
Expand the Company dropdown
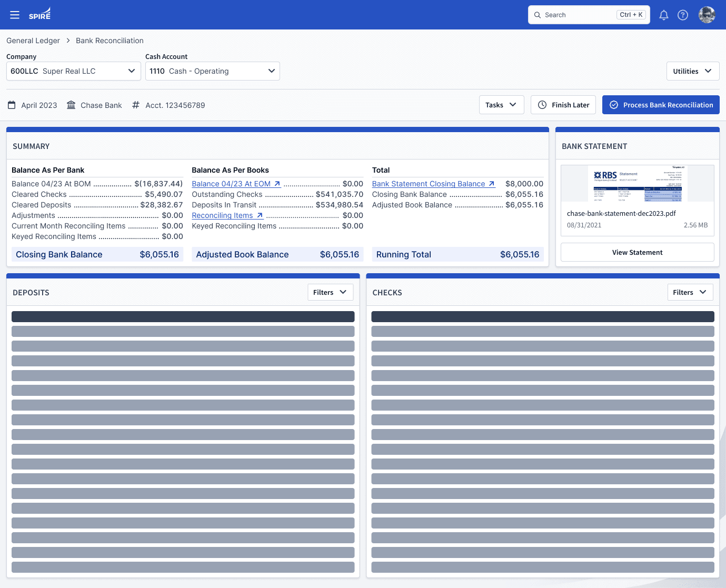(x=74, y=71)
